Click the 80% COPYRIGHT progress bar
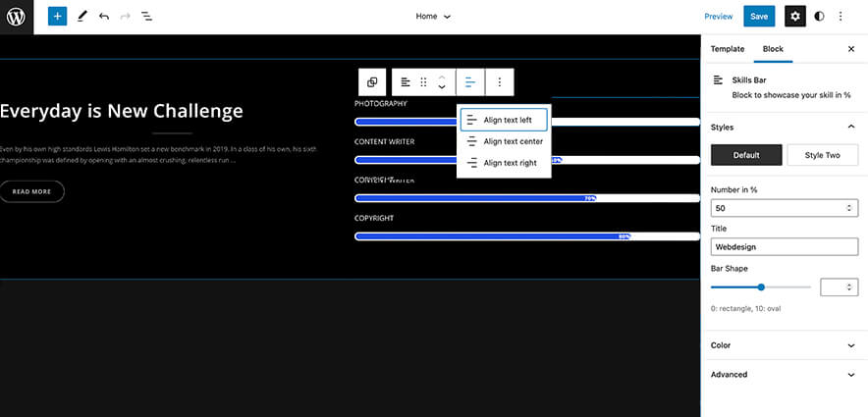The image size is (868, 417). 527,236
